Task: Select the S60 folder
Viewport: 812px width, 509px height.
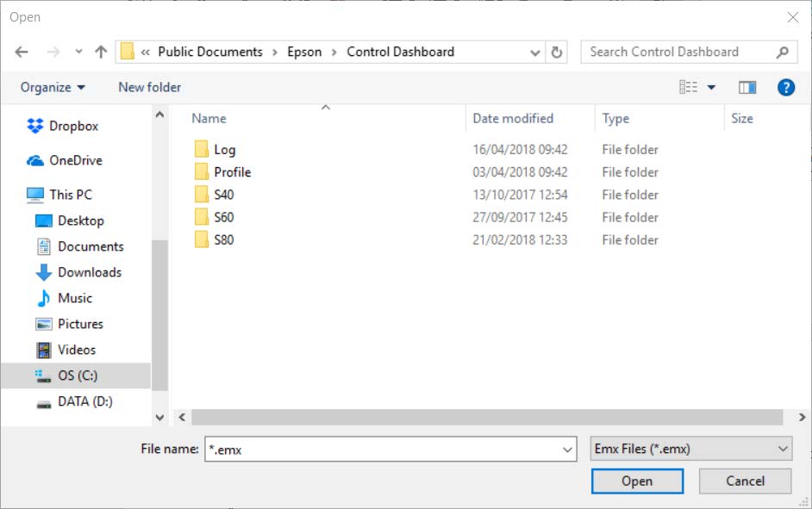Action: coord(223,217)
